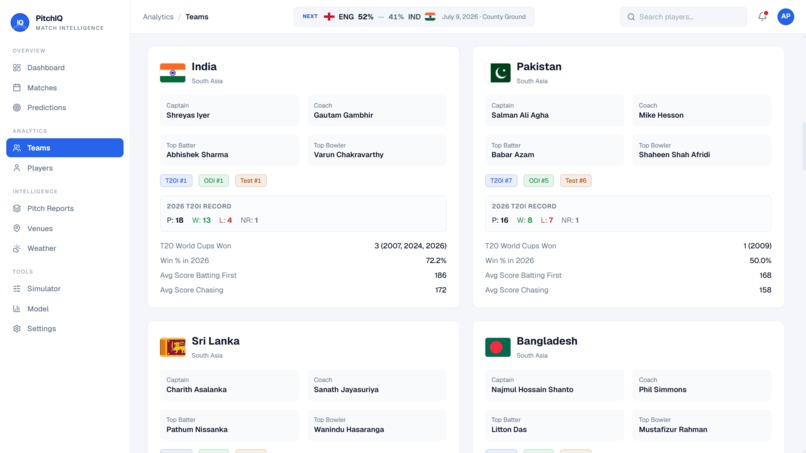Open the Model tool
This screenshot has width=806, height=453.
click(65, 309)
